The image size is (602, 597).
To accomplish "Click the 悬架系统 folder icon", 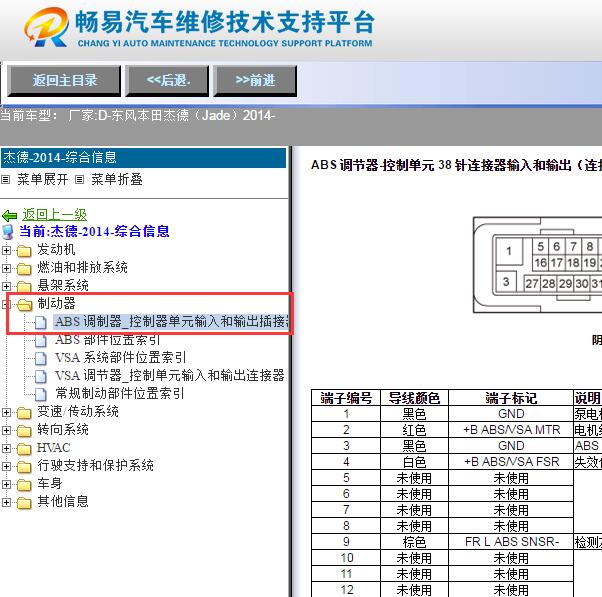I will click(x=24, y=286).
